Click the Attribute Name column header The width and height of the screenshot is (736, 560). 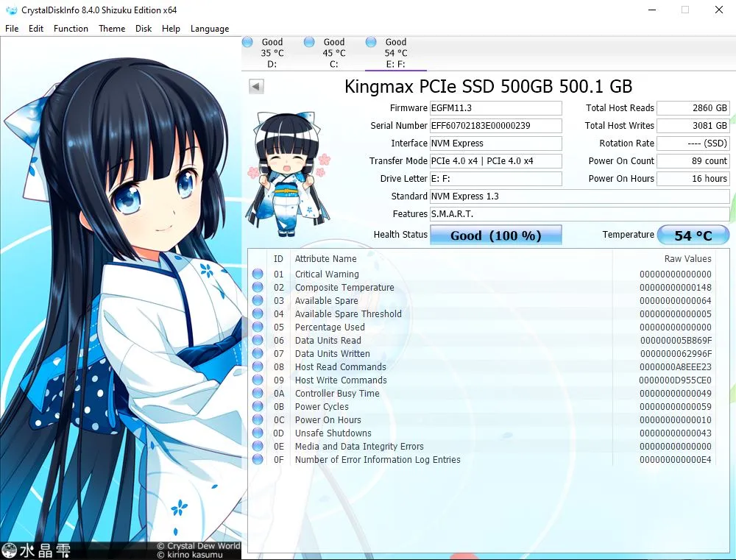(x=326, y=258)
